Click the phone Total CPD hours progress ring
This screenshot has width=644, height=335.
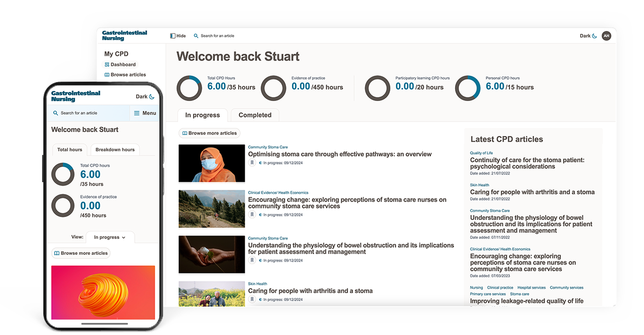(63, 175)
